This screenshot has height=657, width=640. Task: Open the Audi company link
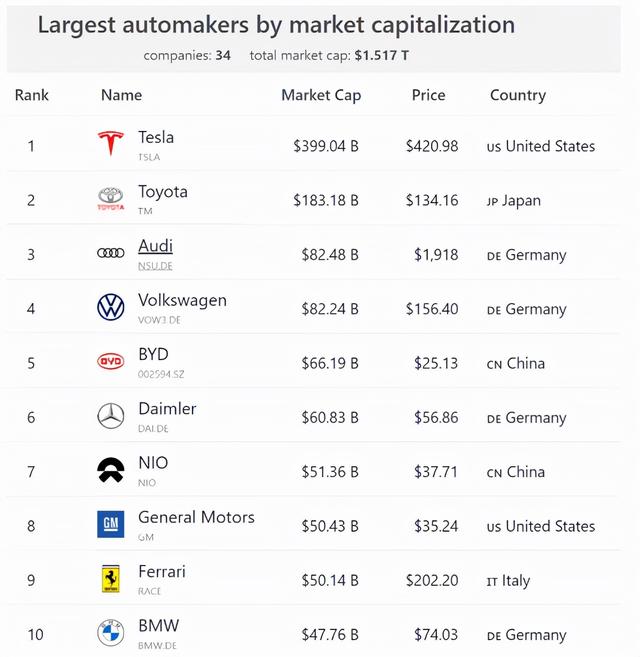(x=155, y=246)
